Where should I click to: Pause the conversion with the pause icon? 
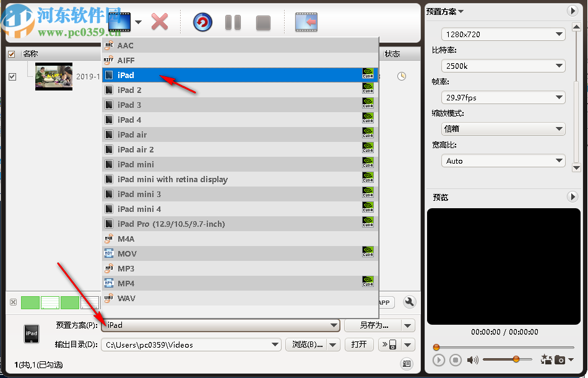[x=233, y=22]
